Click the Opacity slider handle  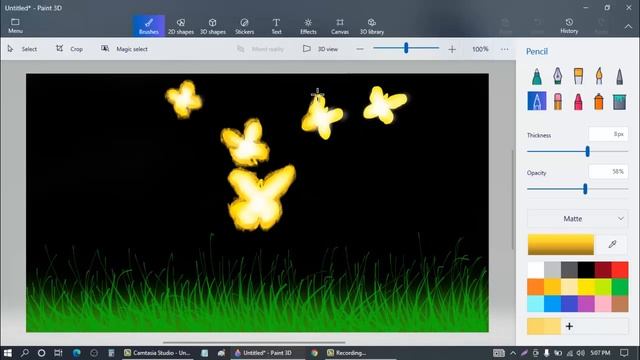(x=585, y=189)
